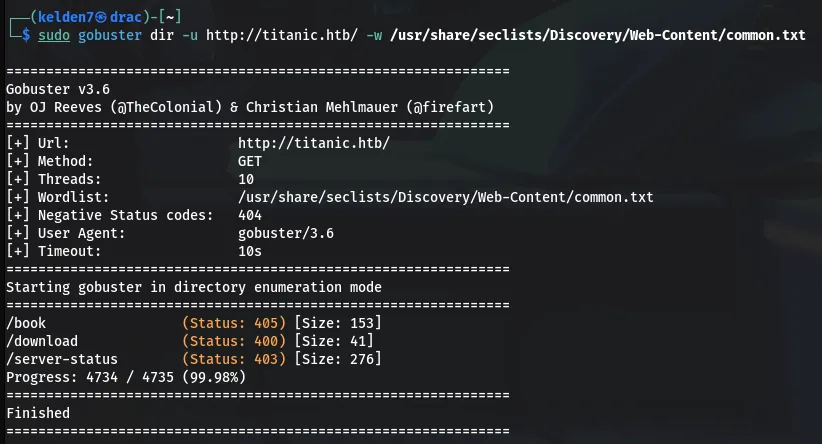The height and width of the screenshot is (444, 822).
Task: Click the '[Size: 276]' value
Action: click(338, 359)
